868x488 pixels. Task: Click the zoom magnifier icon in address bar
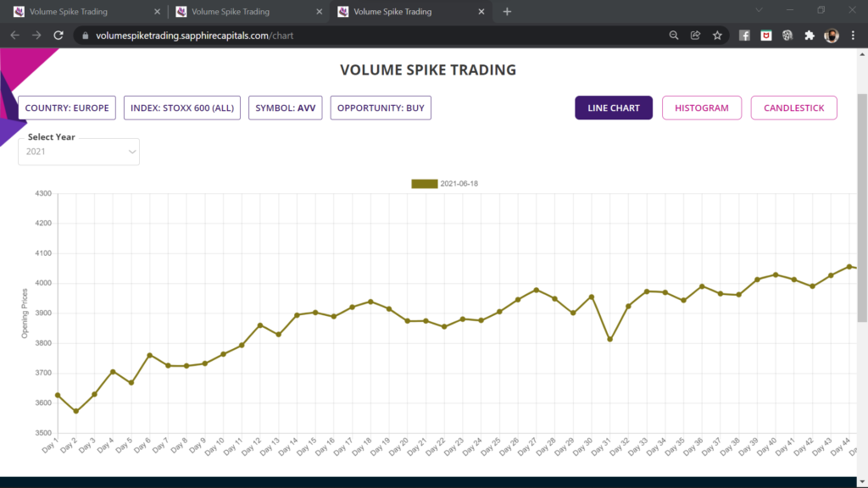674,36
